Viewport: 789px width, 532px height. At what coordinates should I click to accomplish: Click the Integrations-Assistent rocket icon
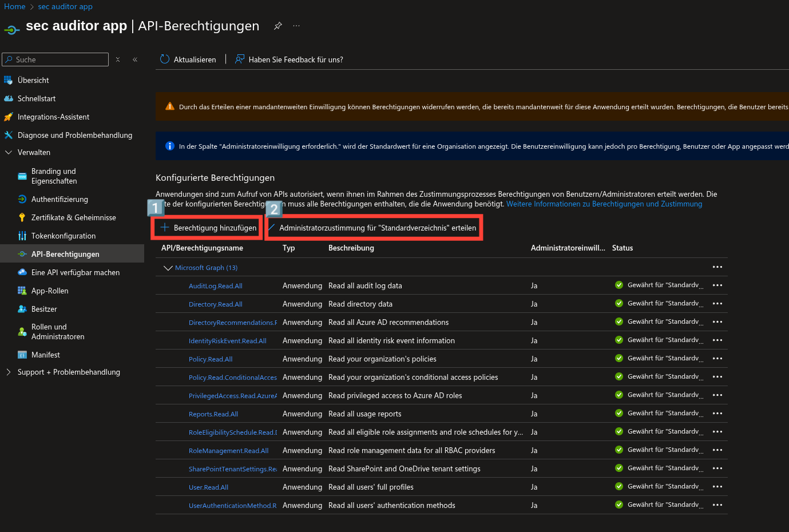coord(8,117)
